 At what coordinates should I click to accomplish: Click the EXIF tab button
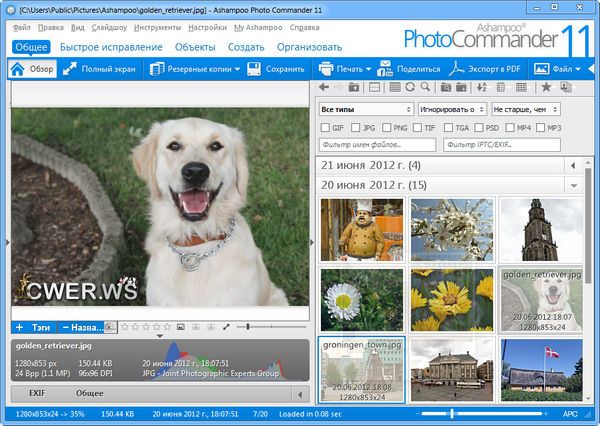[x=37, y=394]
